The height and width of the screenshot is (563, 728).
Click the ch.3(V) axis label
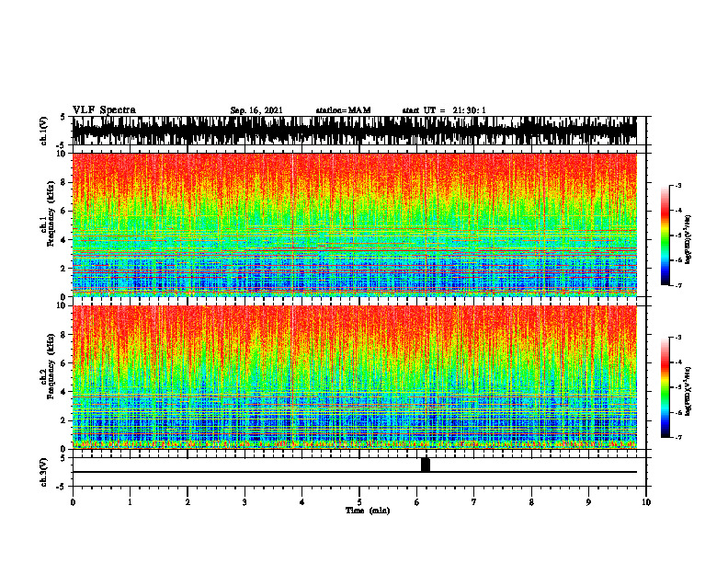tap(44, 472)
